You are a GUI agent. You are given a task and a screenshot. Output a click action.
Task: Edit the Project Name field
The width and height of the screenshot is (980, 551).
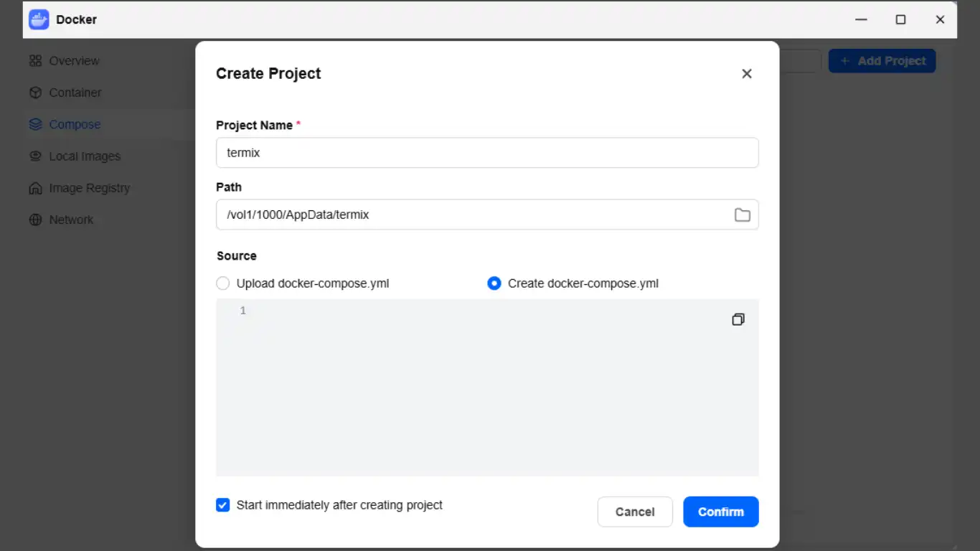[x=487, y=153]
